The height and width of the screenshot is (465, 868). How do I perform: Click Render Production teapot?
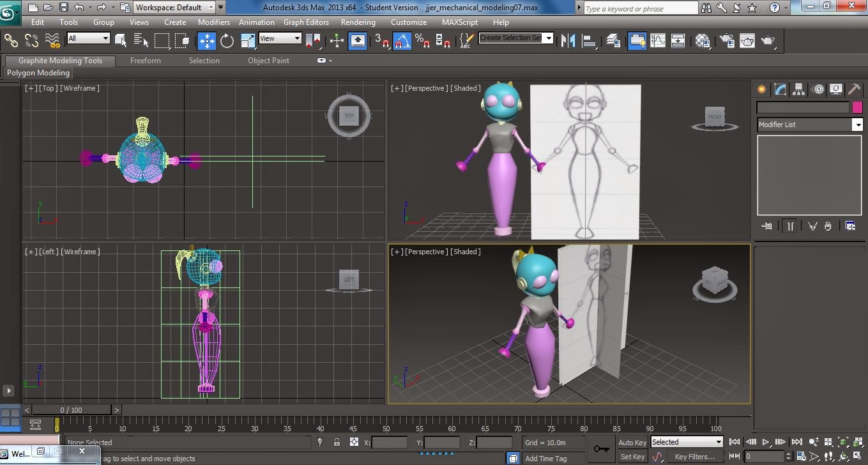click(x=768, y=41)
